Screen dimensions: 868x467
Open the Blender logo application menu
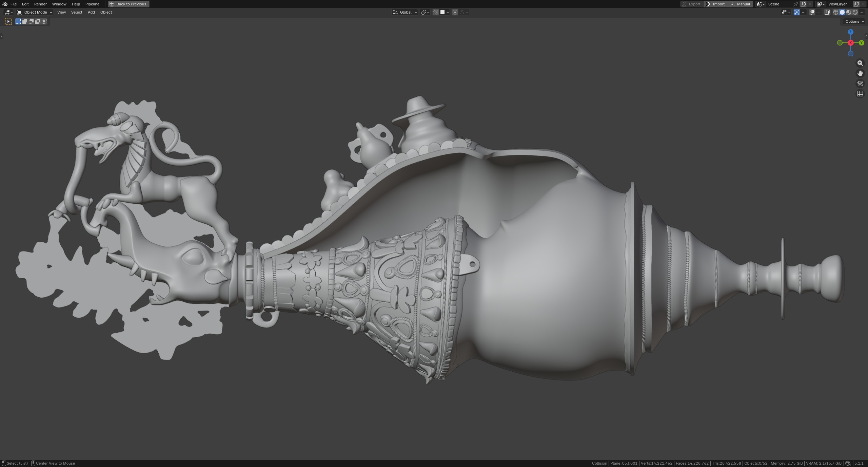pos(5,4)
